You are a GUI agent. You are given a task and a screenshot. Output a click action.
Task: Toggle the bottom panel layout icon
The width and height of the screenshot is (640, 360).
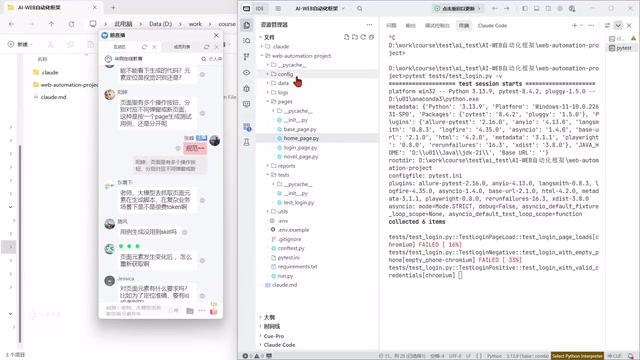pyautogui.click(x=536, y=8)
